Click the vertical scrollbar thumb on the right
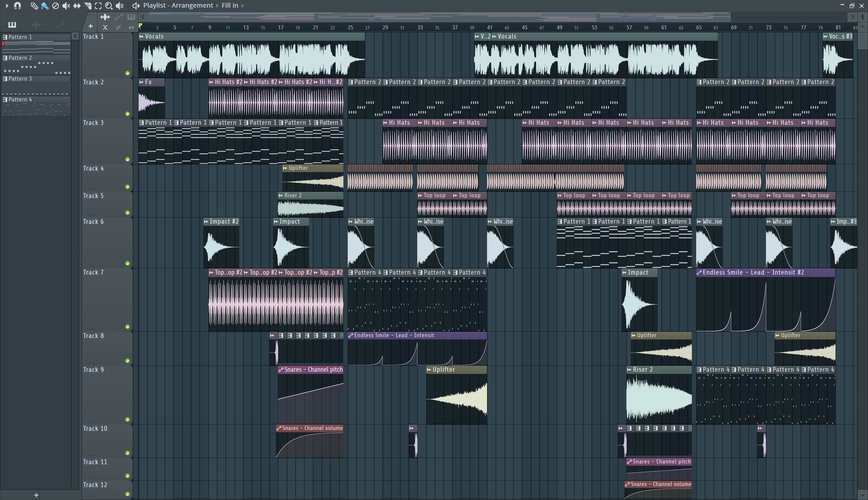 862,41
